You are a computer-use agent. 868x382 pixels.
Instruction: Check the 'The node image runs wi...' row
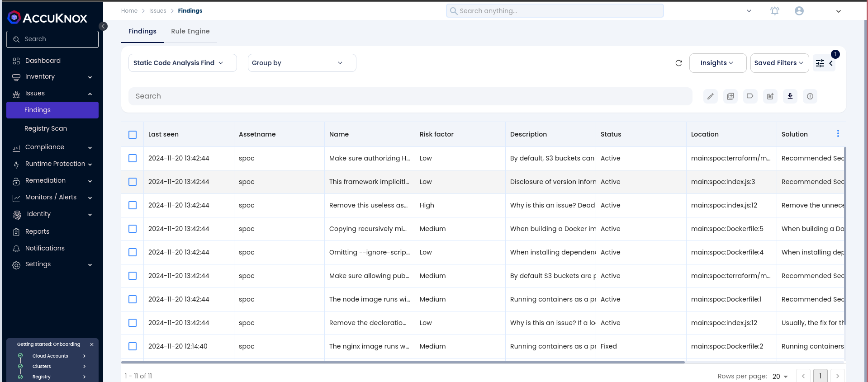tap(133, 299)
